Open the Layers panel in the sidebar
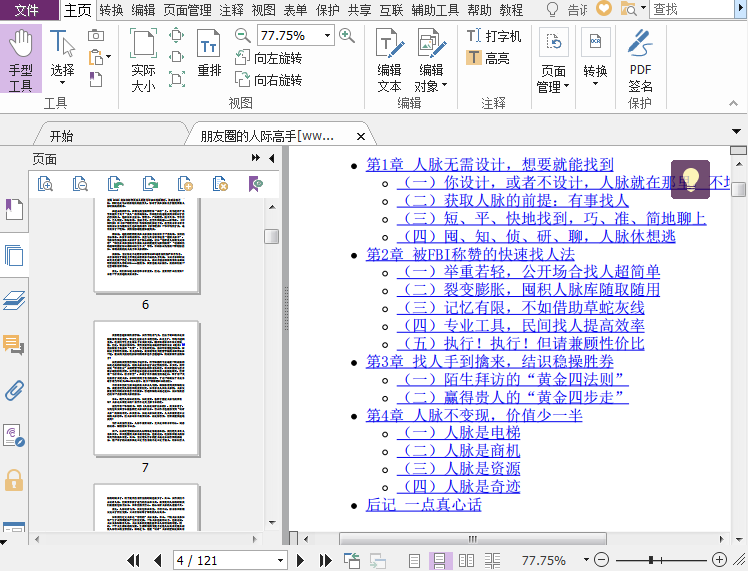 pyautogui.click(x=14, y=301)
